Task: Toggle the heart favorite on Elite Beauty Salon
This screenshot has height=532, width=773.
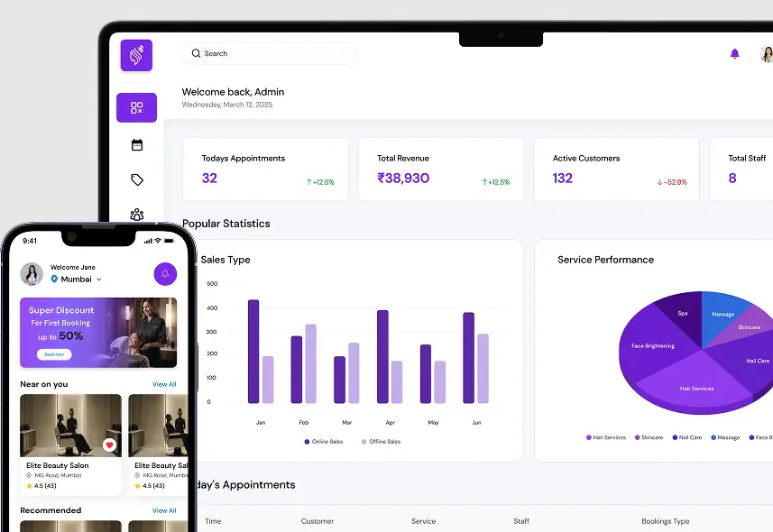Action: pyautogui.click(x=109, y=445)
